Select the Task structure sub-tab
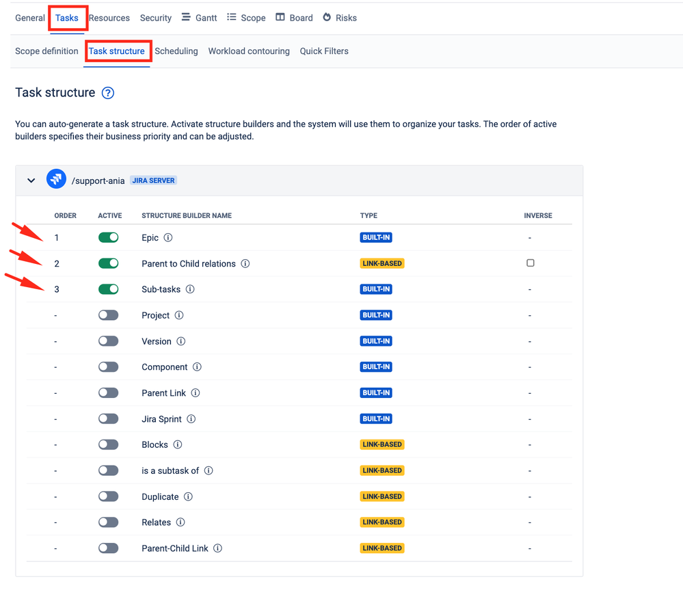Viewport: 683px width, 616px height. [117, 51]
